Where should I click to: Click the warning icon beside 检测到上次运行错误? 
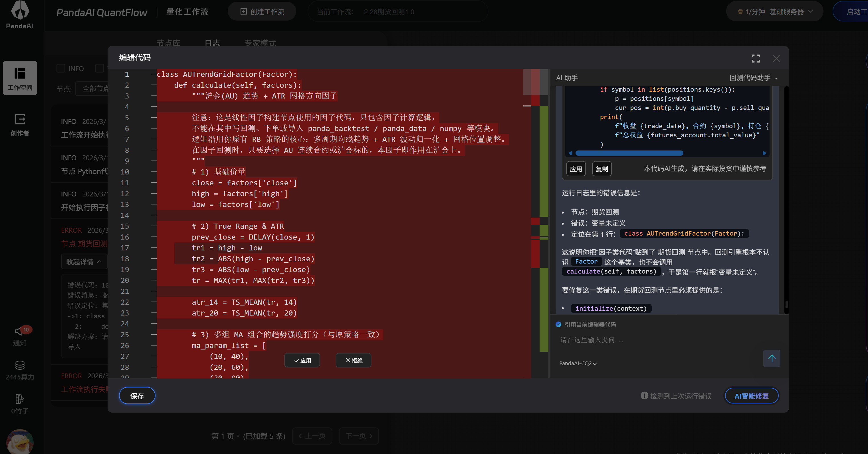(x=644, y=396)
